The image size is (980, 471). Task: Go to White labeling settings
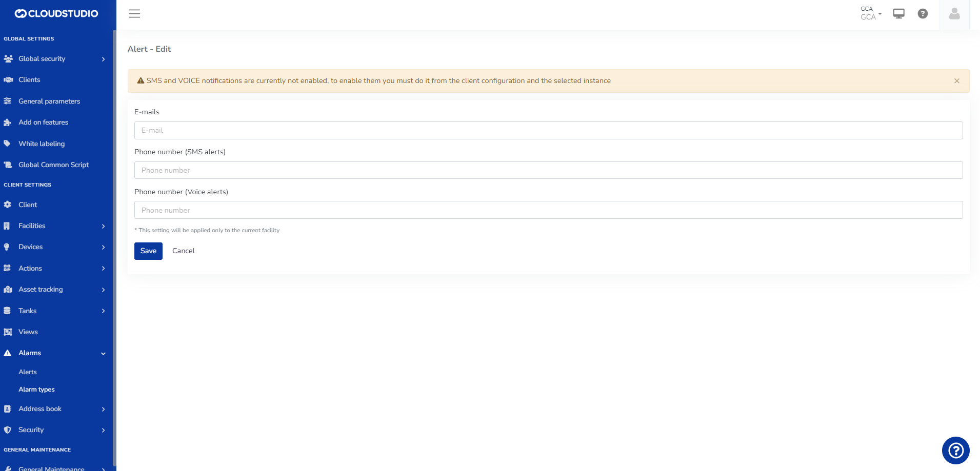click(42, 144)
